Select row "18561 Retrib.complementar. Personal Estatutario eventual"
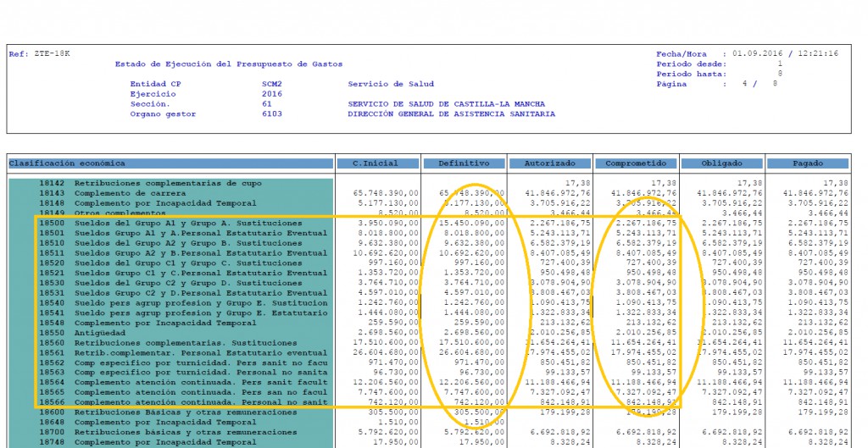Viewport: 868px width, 448px height. pyautogui.click(x=430, y=352)
